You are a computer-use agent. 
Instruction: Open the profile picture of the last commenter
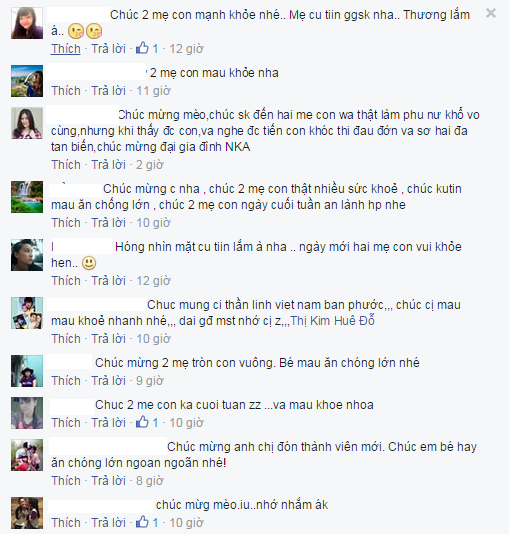pos(27,513)
